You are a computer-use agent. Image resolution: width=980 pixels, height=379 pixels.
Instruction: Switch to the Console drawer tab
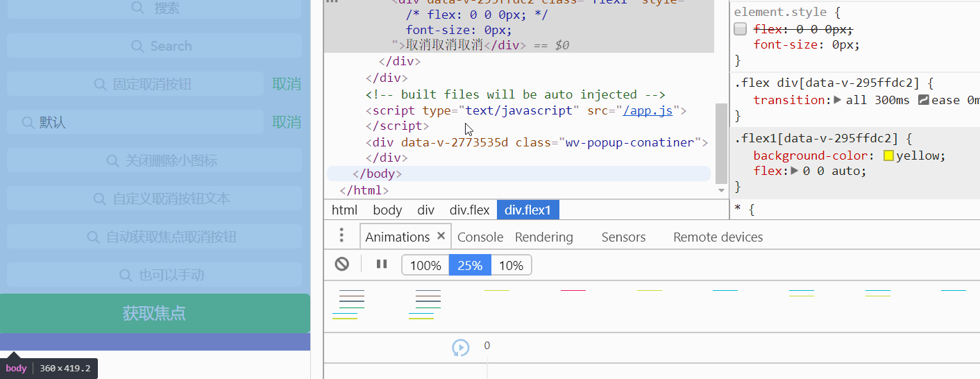coord(480,237)
